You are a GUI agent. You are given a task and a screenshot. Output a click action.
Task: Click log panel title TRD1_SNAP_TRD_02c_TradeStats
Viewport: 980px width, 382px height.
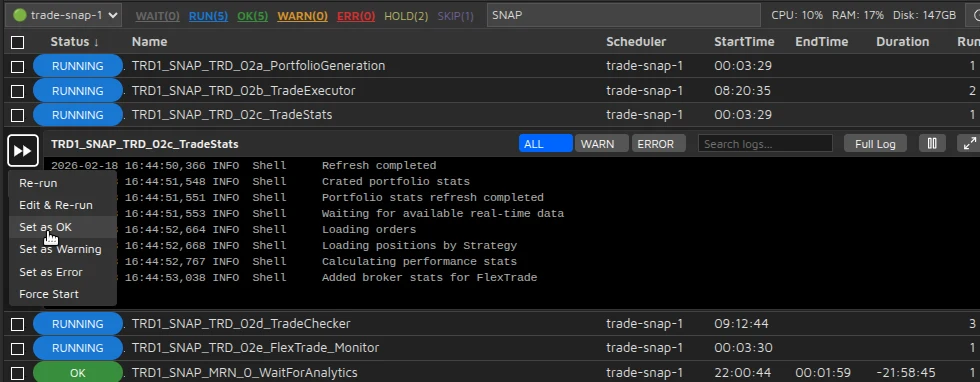point(144,144)
